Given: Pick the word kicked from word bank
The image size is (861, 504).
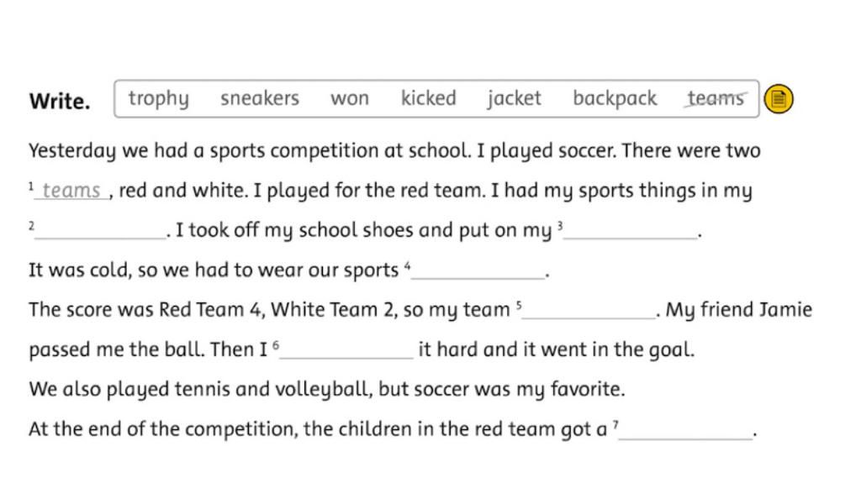Looking at the screenshot, I should pyautogui.click(x=428, y=98).
